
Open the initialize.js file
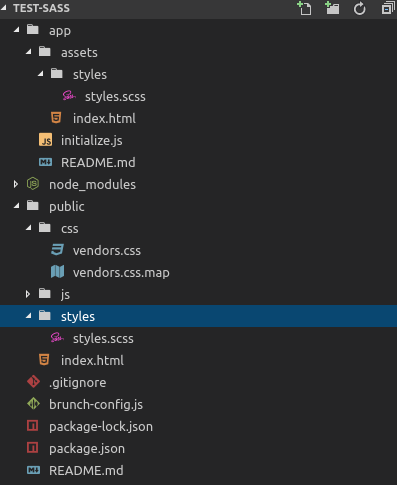[92, 141]
